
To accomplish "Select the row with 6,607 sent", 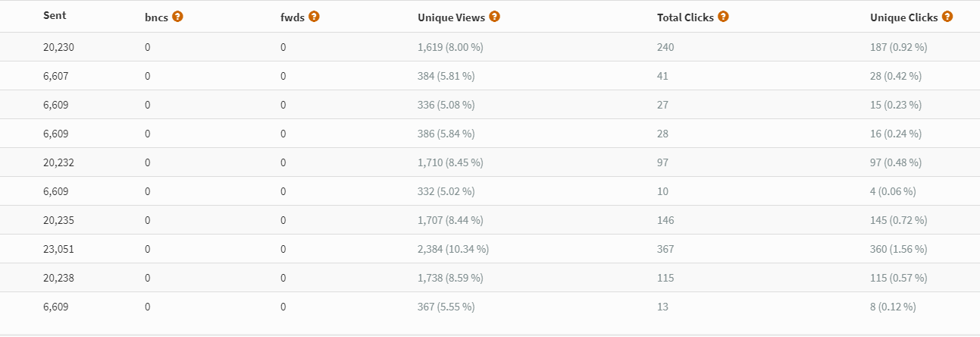I will click(490, 76).
